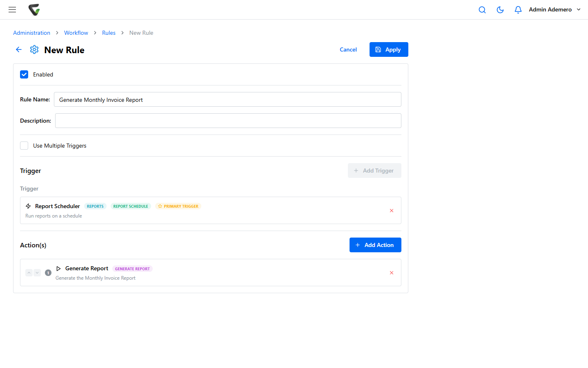Click the step number 1 badge
Screen dimensions: 588x368
48,273
